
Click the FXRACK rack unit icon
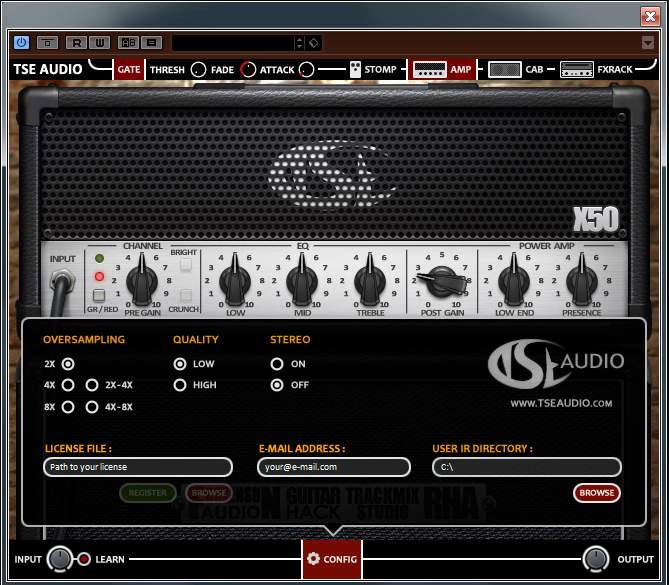coord(577,70)
